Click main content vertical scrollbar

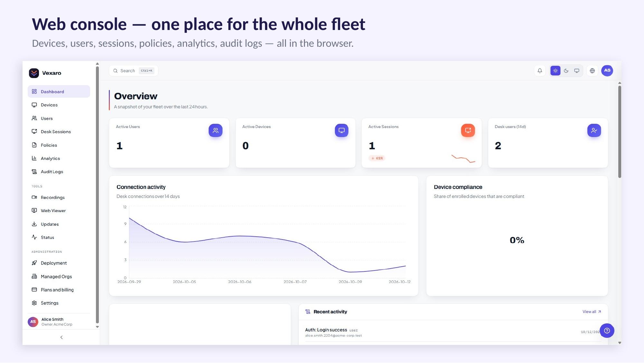pos(620,132)
